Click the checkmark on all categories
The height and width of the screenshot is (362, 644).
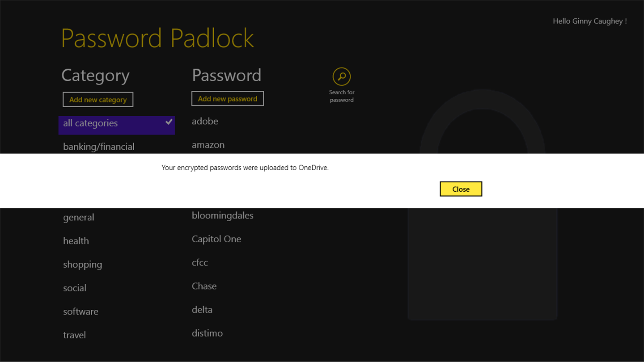click(x=169, y=122)
